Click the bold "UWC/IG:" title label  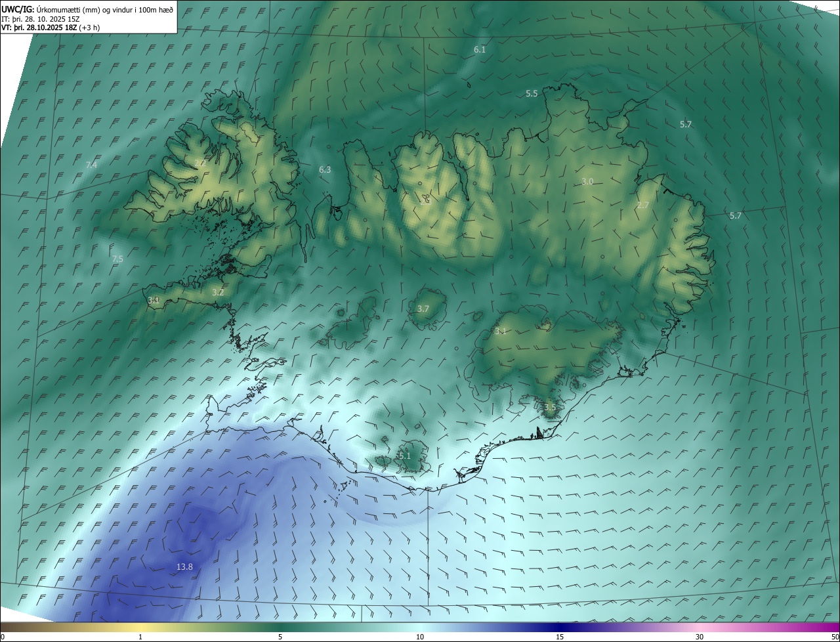click(x=18, y=10)
